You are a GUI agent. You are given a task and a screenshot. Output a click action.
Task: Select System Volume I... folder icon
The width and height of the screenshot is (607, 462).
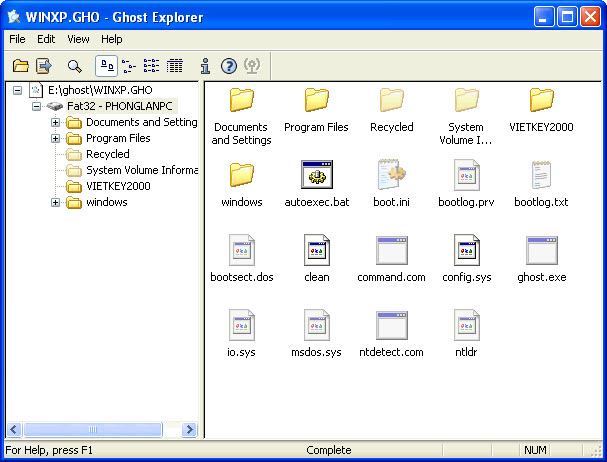click(466, 100)
